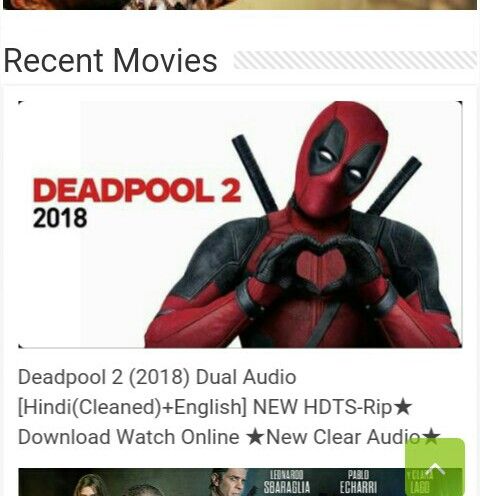Click the star icon after HDTS-Rip
This screenshot has width=480, height=496.
click(x=403, y=407)
